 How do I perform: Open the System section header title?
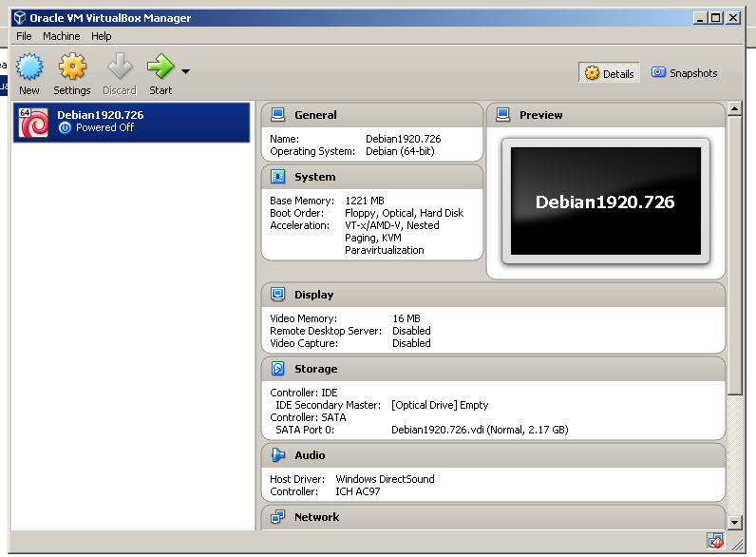tap(315, 177)
